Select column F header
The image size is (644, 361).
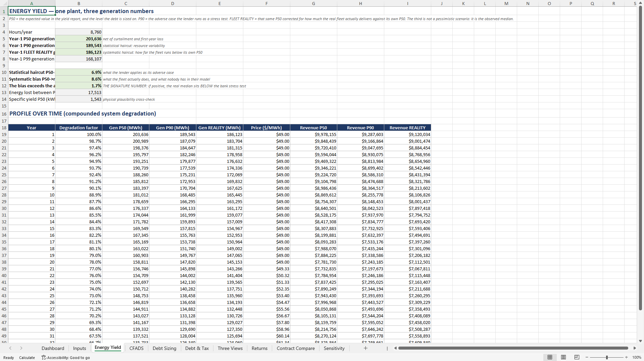(266, 3)
